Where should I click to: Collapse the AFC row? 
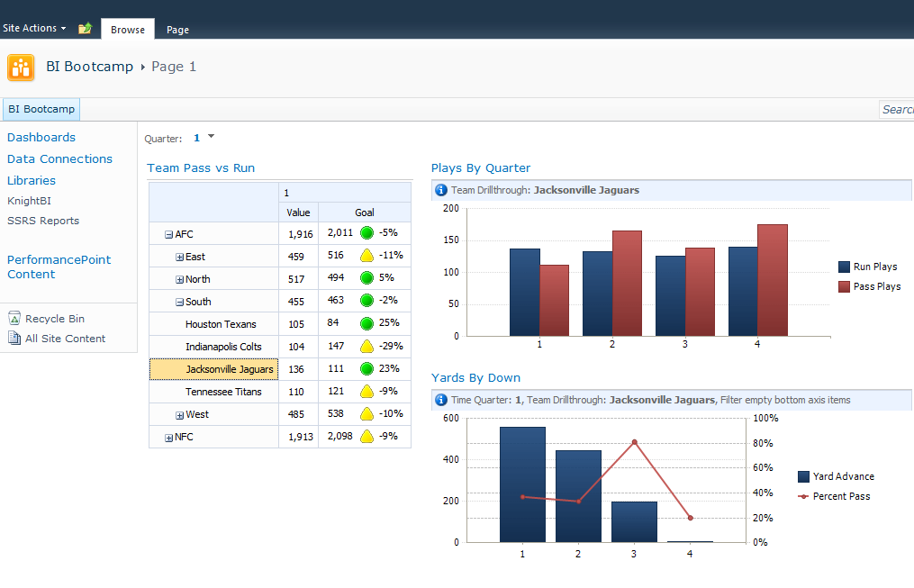[x=168, y=234]
